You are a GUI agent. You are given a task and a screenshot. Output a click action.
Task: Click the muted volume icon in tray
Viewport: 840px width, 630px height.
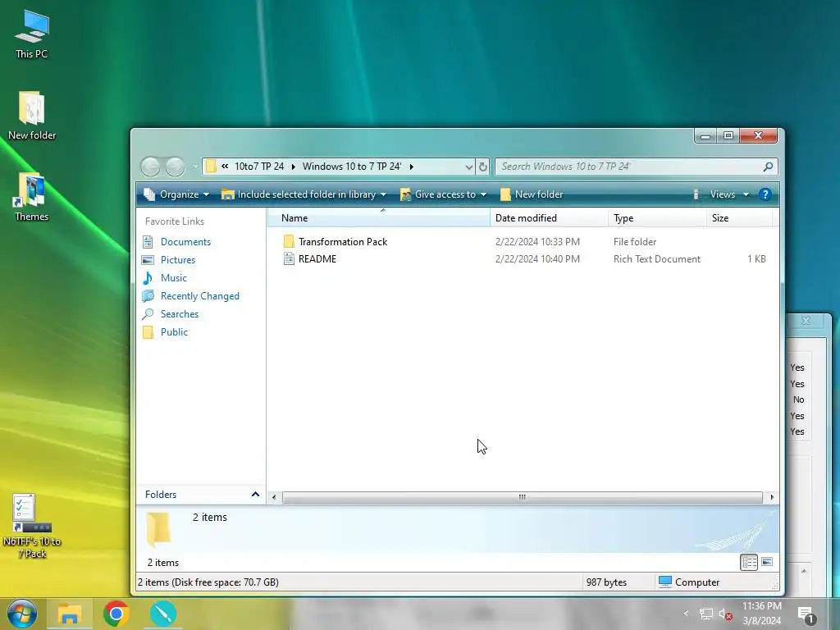725,614
